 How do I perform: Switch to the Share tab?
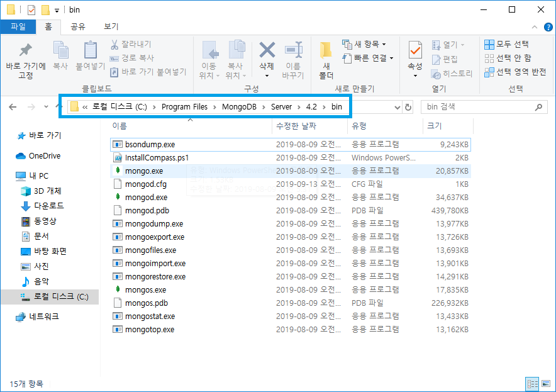point(77,26)
